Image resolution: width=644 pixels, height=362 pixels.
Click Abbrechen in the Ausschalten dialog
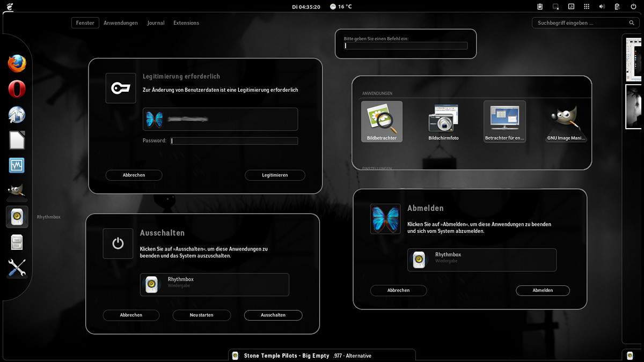coord(131,315)
